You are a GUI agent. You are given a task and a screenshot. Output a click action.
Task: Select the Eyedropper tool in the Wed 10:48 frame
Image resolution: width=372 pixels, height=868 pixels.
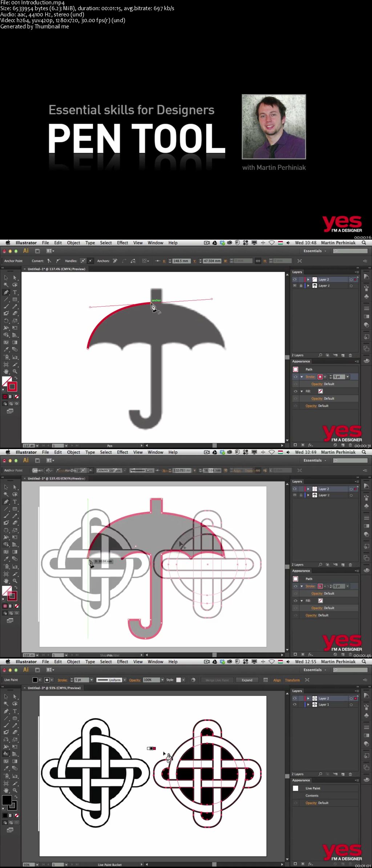pos(6,349)
